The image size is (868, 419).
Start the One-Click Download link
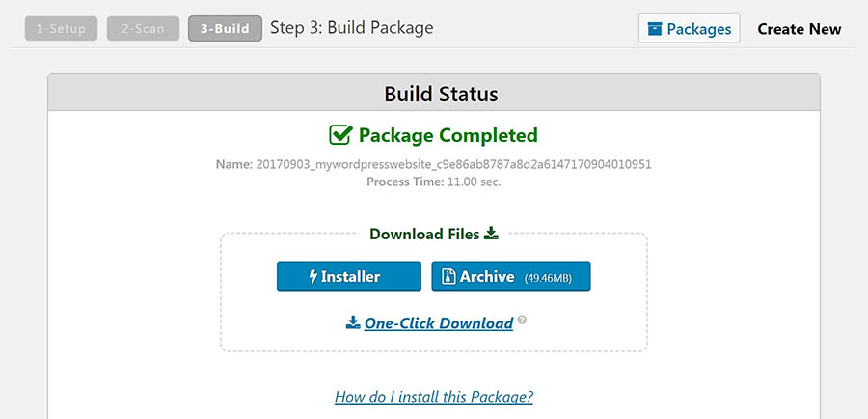coord(439,323)
